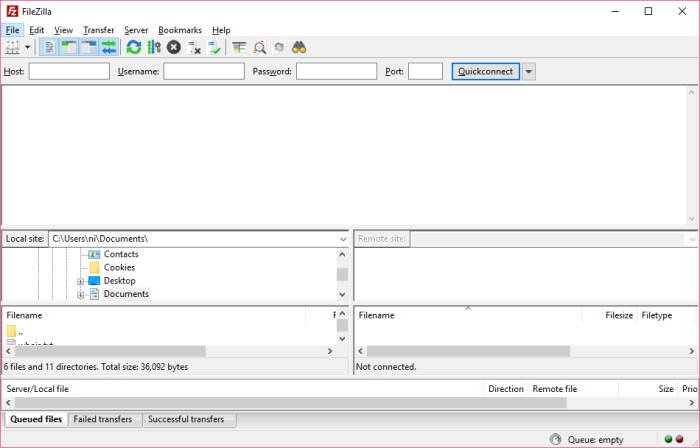Click the local tree scroll-up arrow
This screenshot has width=700, height=448.
pyautogui.click(x=342, y=254)
